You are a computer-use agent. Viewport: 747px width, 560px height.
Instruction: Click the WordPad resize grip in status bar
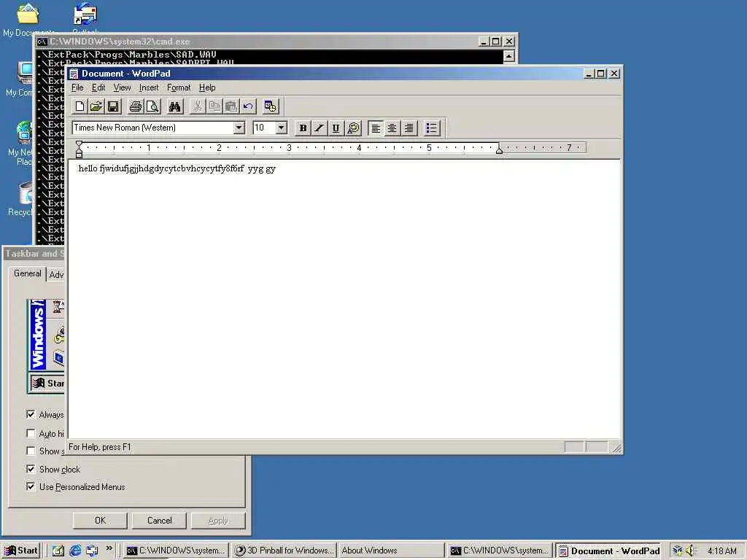(617, 448)
